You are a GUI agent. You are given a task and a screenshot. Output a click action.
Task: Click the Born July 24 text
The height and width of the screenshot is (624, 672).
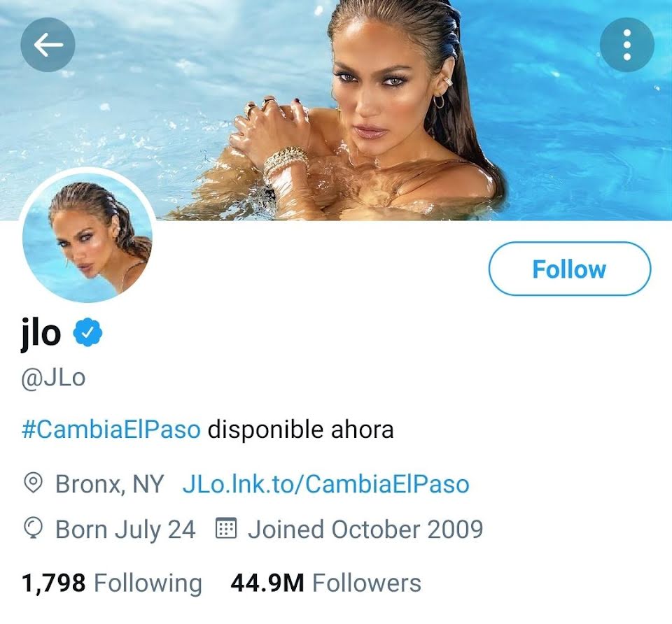click(x=125, y=530)
